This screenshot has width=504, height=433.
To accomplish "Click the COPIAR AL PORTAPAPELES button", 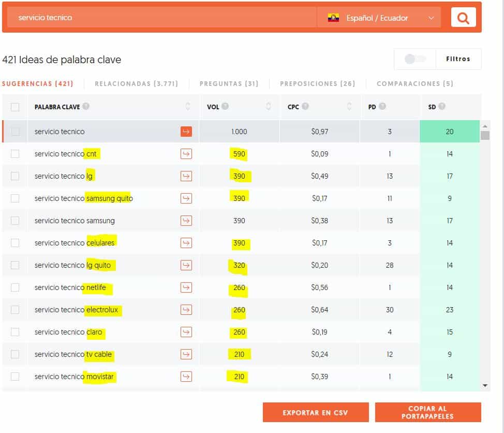I will [428, 412].
